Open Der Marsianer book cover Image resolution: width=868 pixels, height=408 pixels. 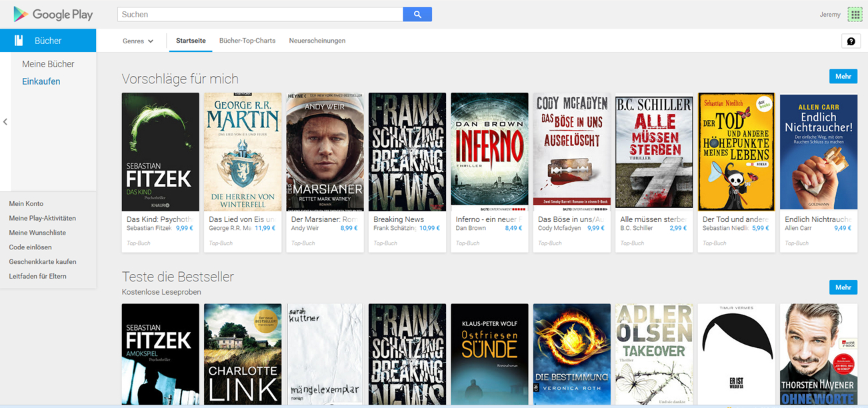pos(325,152)
